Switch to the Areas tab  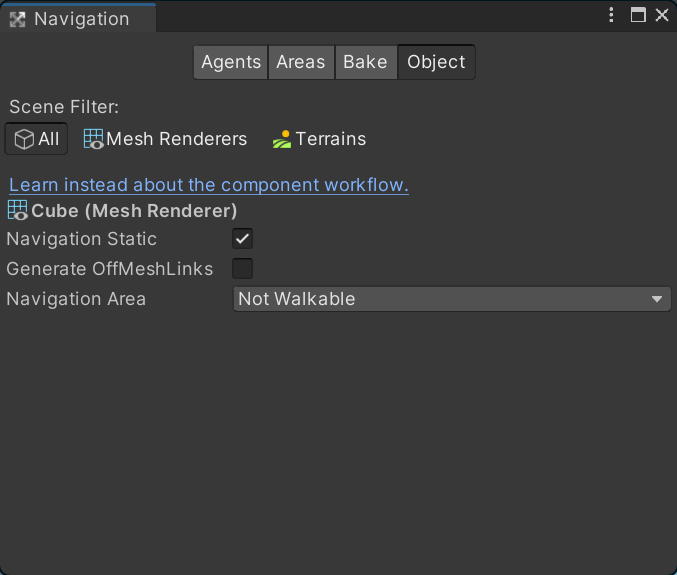click(x=301, y=62)
